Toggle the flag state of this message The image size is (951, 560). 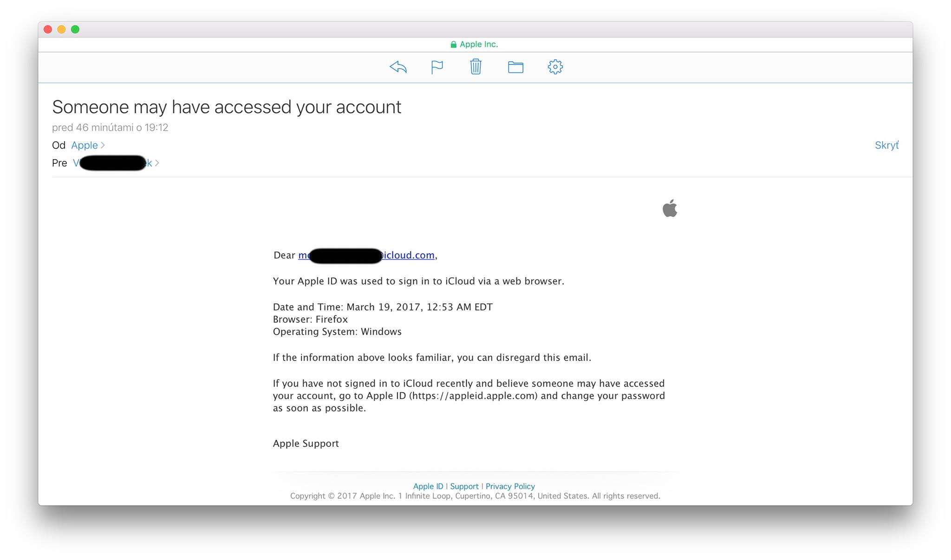click(x=437, y=67)
